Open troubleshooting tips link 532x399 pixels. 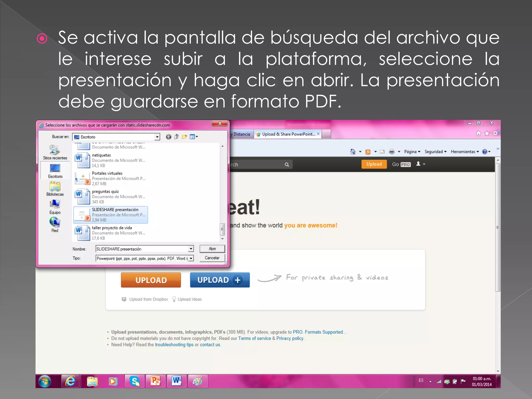coord(174,345)
